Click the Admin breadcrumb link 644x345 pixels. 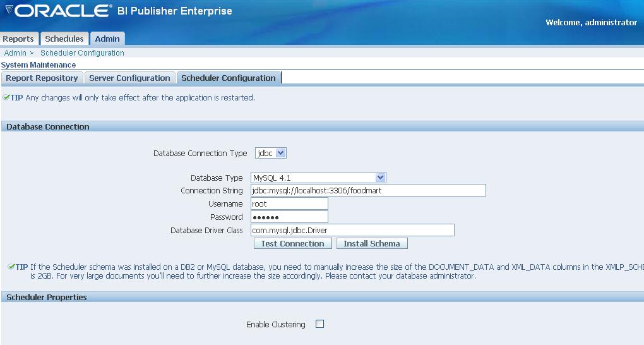[15, 53]
